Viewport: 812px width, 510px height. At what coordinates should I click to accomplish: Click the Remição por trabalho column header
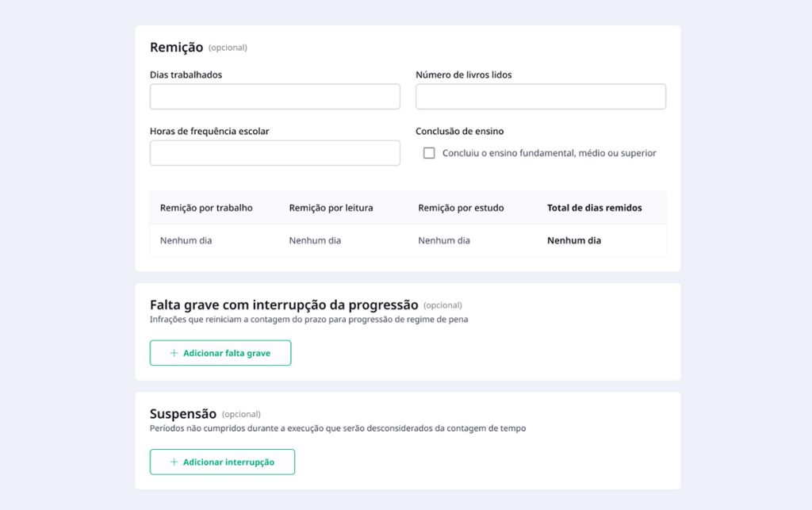click(206, 208)
